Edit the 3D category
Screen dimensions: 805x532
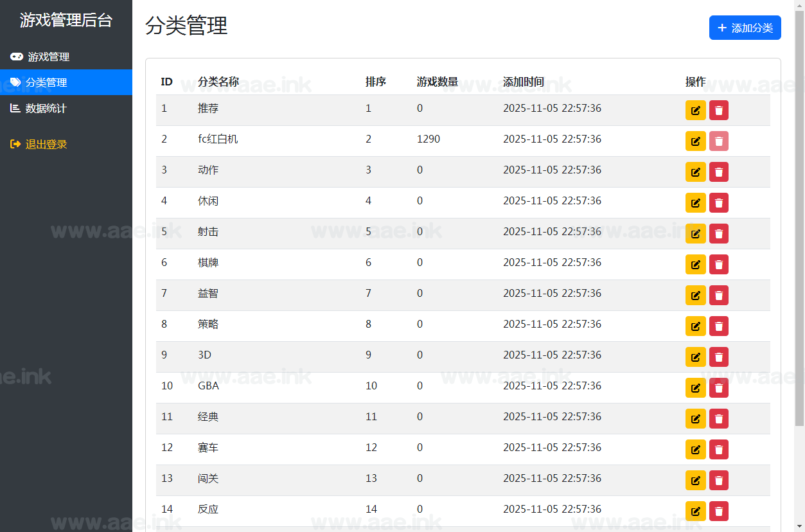click(x=695, y=357)
